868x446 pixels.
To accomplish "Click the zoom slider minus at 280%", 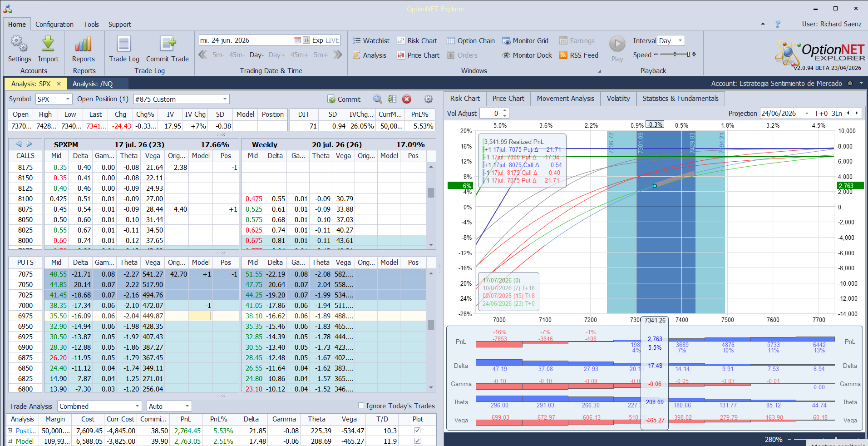I will (x=789, y=439).
